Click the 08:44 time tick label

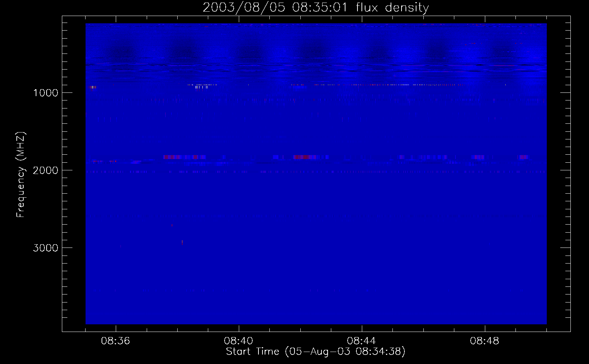pos(361,341)
